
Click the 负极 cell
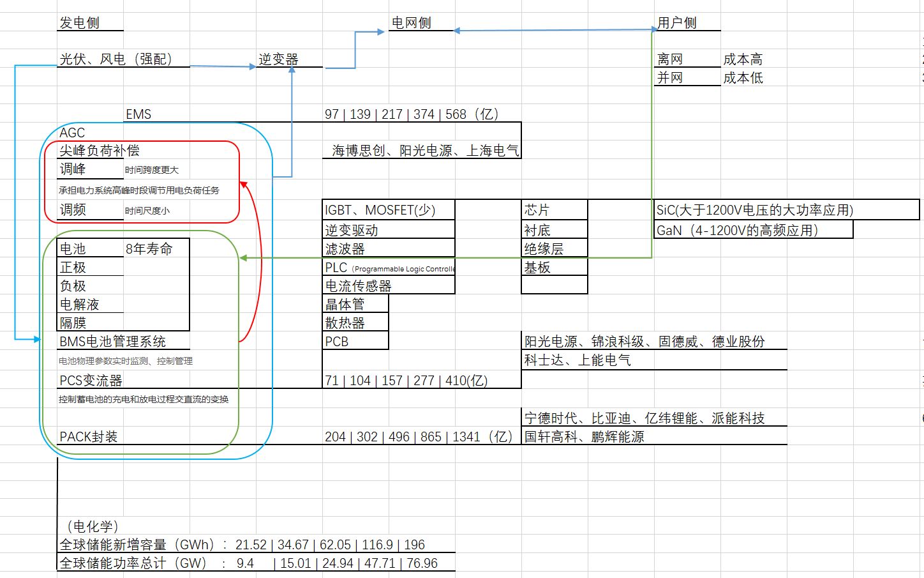pyautogui.click(x=73, y=286)
